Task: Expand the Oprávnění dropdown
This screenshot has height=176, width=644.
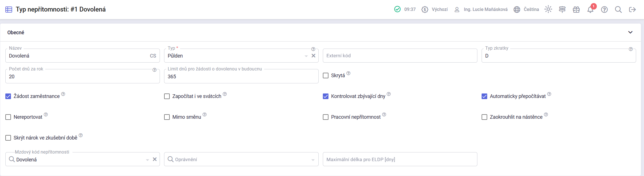Action: tap(313, 160)
